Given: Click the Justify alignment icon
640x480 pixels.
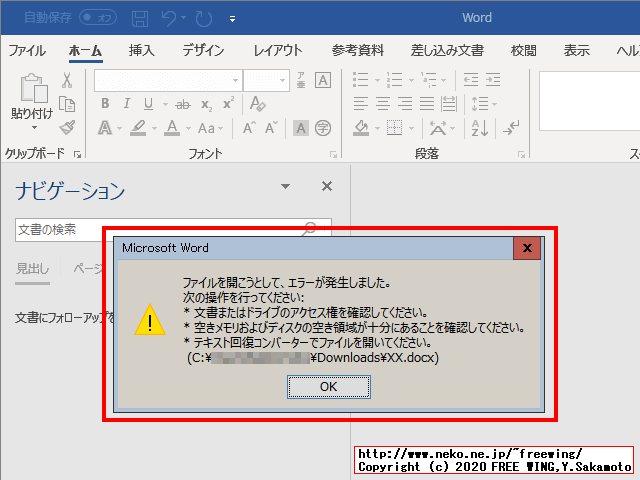Looking at the screenshot, I should pos(427,104).
